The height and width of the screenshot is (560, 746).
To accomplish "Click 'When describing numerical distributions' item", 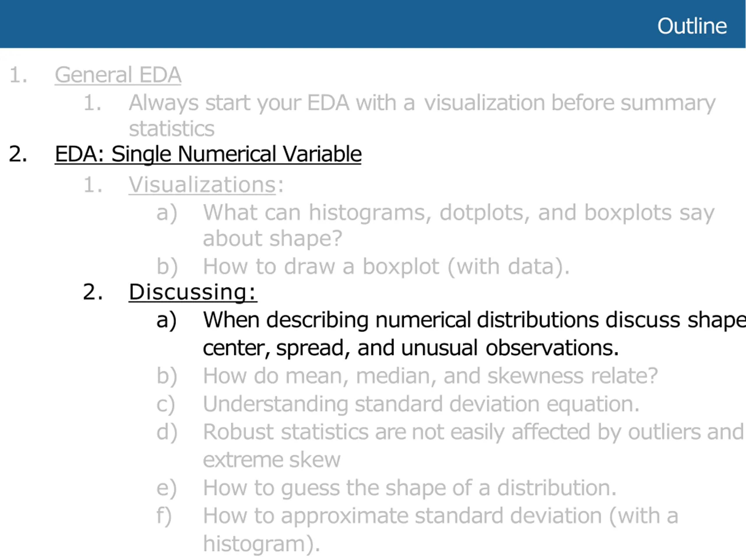I will (474, 334).
